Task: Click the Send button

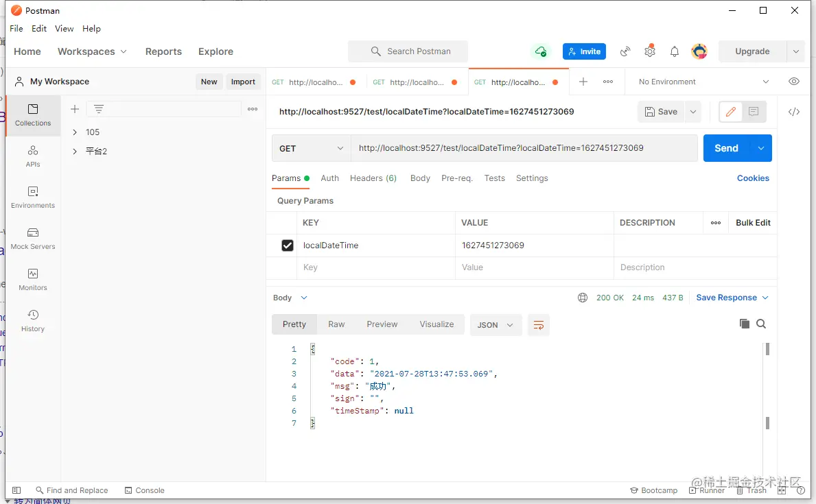Action: click(x=727, y=148)
